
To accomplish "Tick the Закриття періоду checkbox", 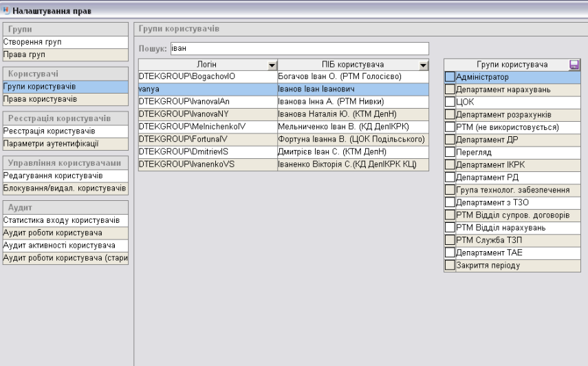I will pyautogui.click(x=450, y=266).
